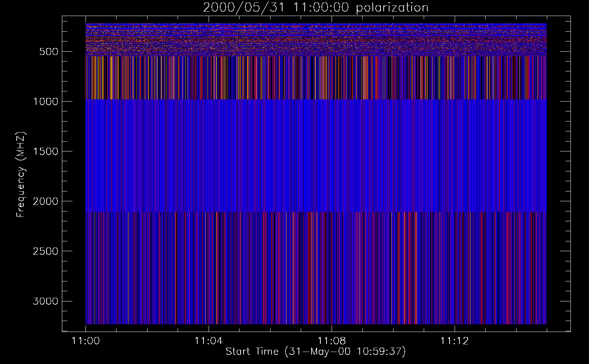Click the striped band between 500 and 1000 MHz

click(316, 78)
